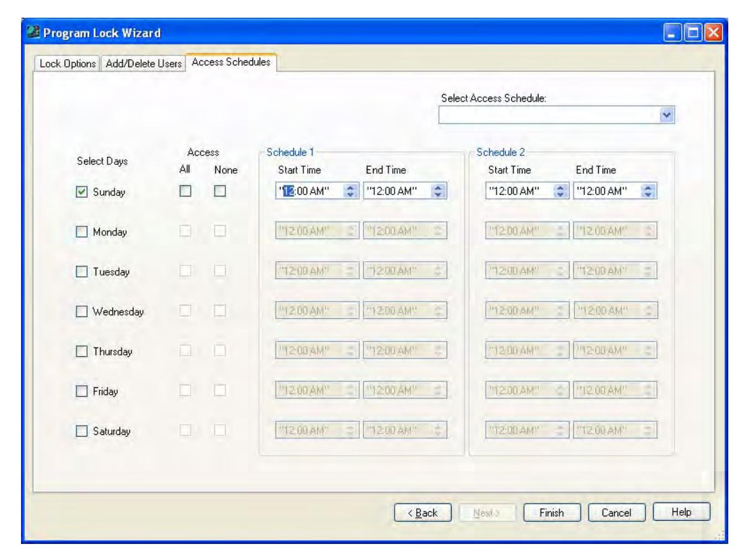Select Thursday in Select Days

click(x=81, y=351)
